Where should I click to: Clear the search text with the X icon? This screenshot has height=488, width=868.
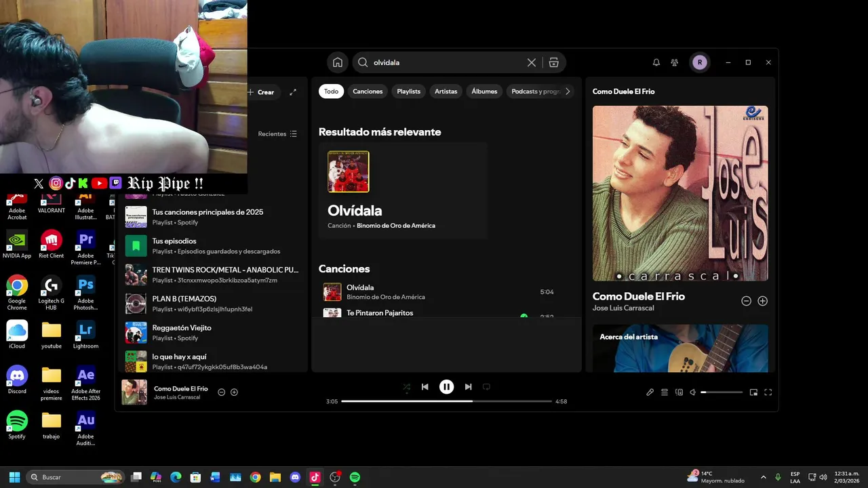(532, 62)
